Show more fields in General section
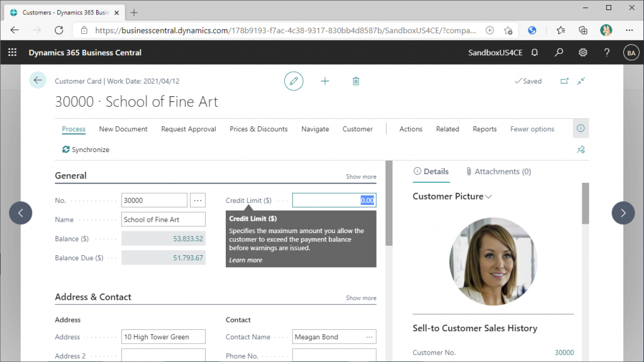Viewport: 644px width, 362px height. pyautogui.click(x=361, y=177)
